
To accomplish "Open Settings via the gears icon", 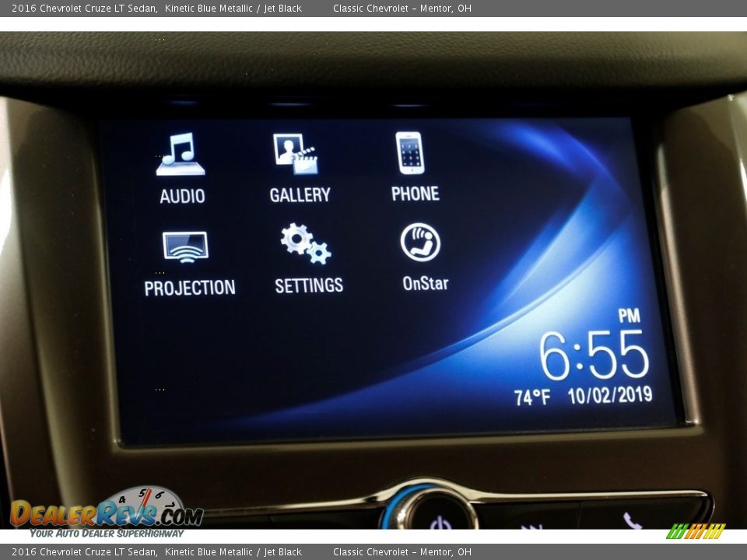I will [x=306, y=243].
